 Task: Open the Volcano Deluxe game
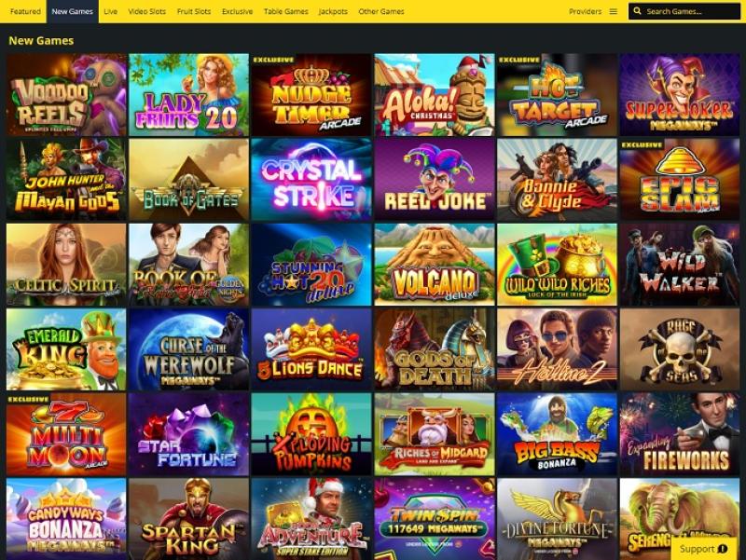435,265
